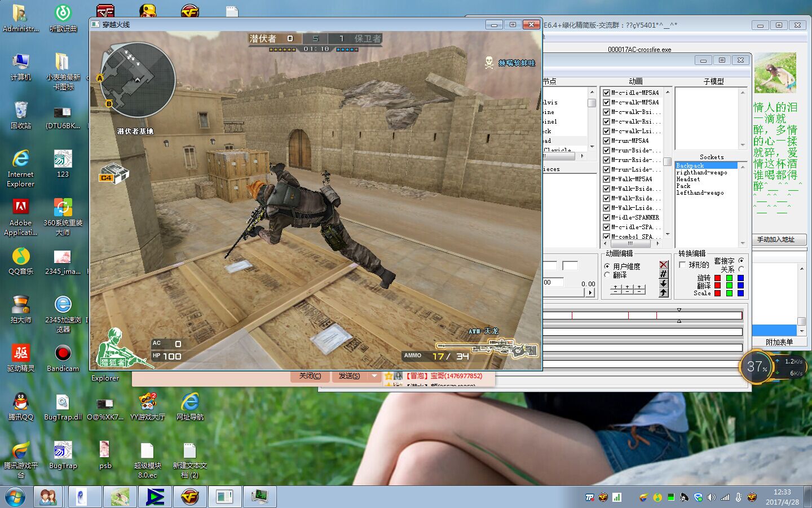Click the 节点 list scroll-down arrow
This screenshot has height=508, width=812.
coord(592,146)
